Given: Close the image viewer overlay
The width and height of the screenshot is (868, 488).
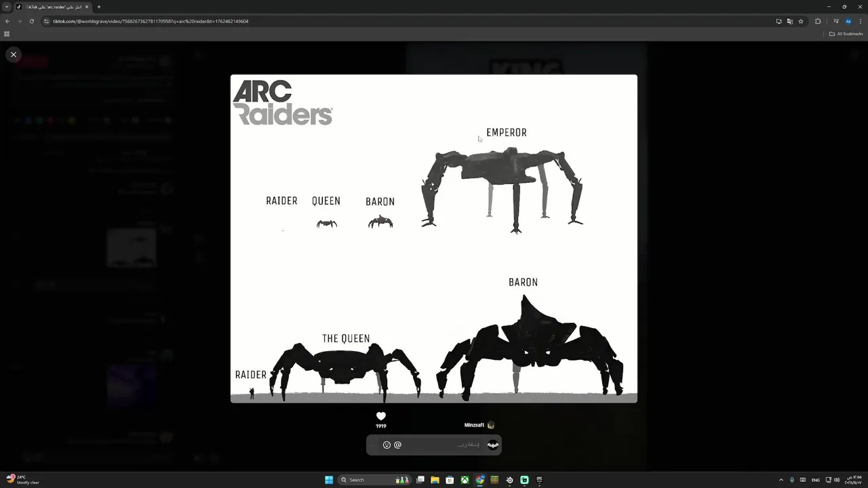Looking at the screenshot, I should coord(14,55).
